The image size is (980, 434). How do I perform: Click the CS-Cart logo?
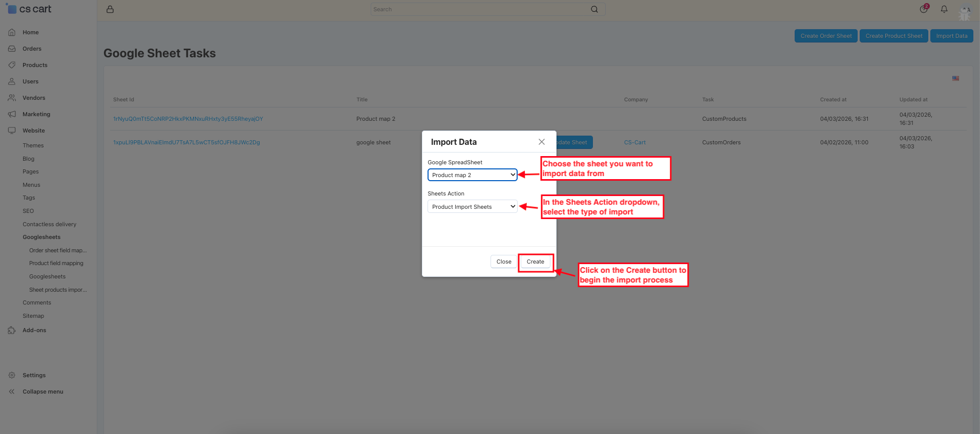29,9
